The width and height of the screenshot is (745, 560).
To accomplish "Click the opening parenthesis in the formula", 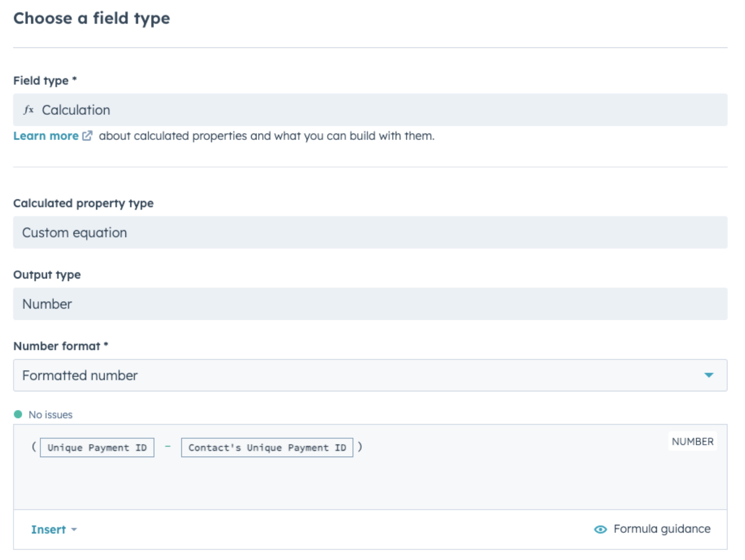I will tap(34, 447).
